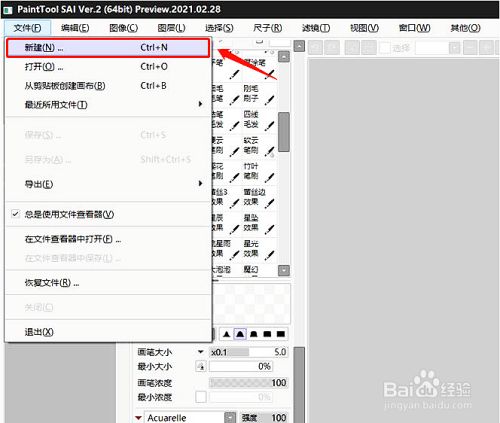Click the PaintTool SAI title bar icon

(x=8, y=10)
